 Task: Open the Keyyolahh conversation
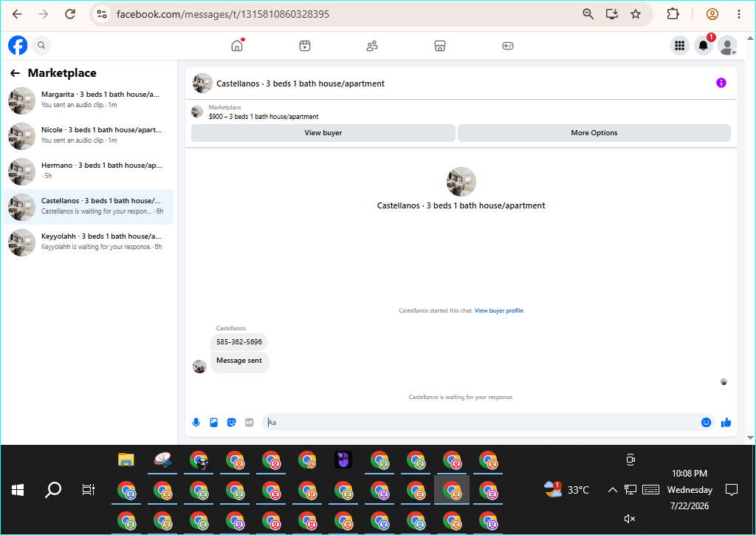(x=89, y=242)
